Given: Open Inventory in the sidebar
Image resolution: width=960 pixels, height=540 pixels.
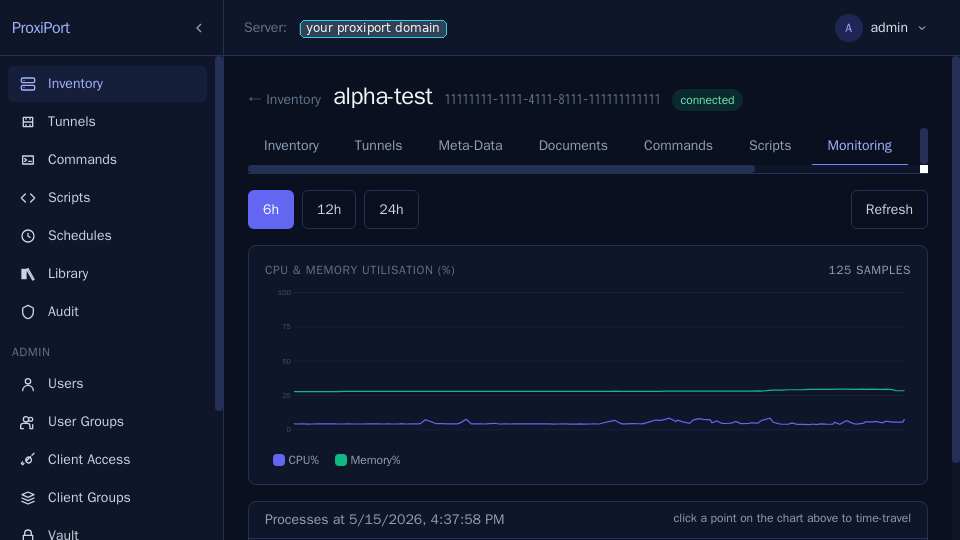Looking at the screenshot, I should pyautogui.click(x=107, y=84).
